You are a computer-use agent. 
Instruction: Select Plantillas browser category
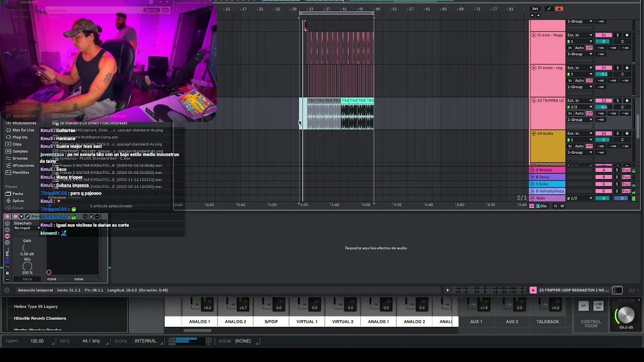coord(18,172)
